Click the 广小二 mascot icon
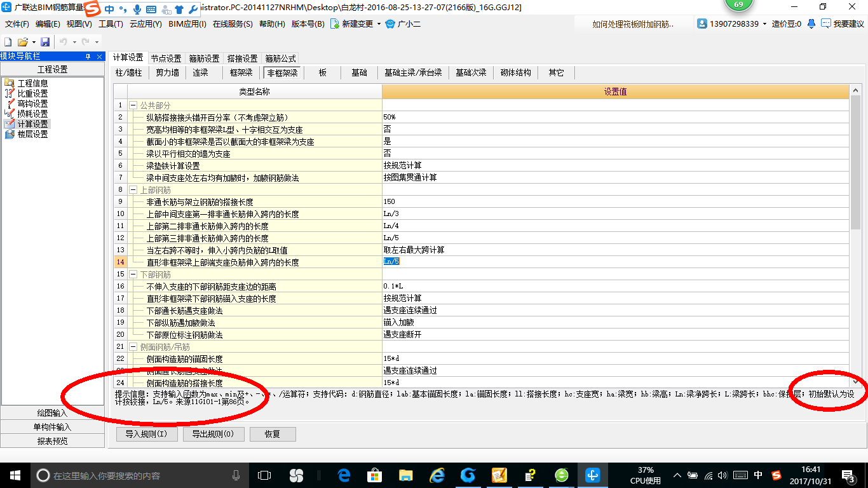The width and height of the screenshot is (868, 488). [x=390, y=24]
